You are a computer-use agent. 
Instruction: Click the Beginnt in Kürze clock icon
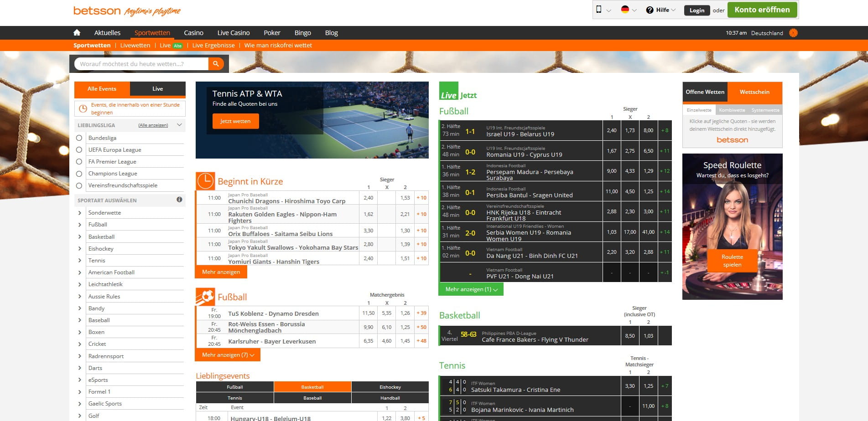click(x=205, y=181)
